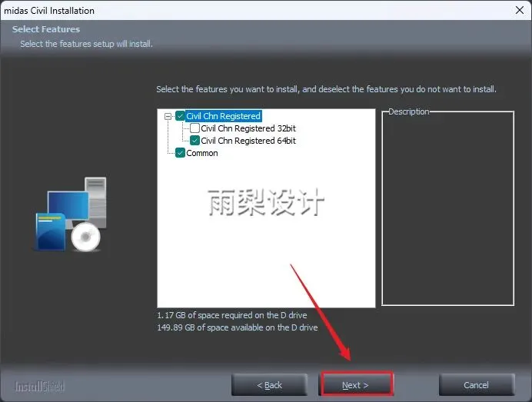Click the 'Select Features' heading
This screenshot has width=532, height=402.
tap(46, 29)
